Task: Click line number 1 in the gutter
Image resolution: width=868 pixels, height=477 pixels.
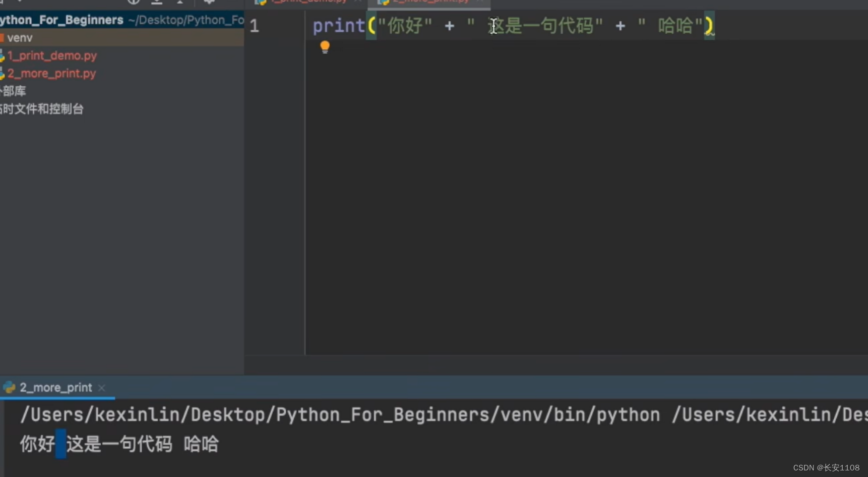Action: click(255, 26)
